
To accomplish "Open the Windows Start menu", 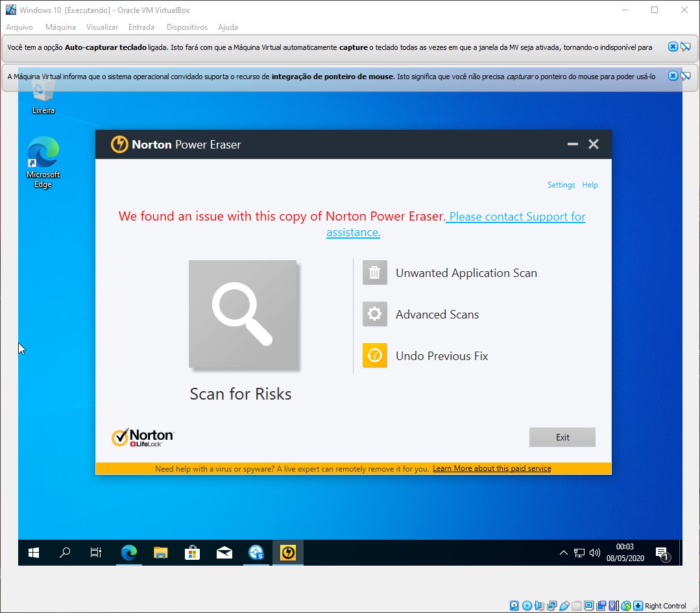I will click(x=34, y=553).
